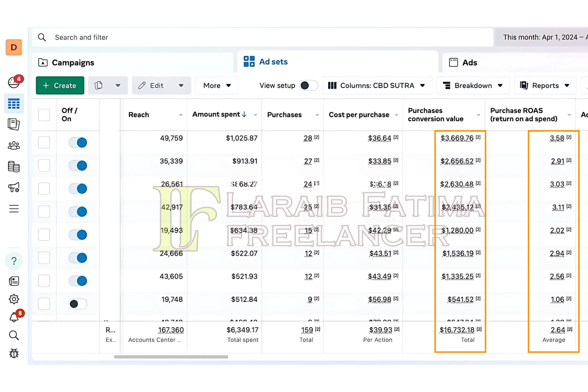This screenshot has width=588, height=392.
Task: Click the Help question mark icon
Action: [x=14, y=261]
